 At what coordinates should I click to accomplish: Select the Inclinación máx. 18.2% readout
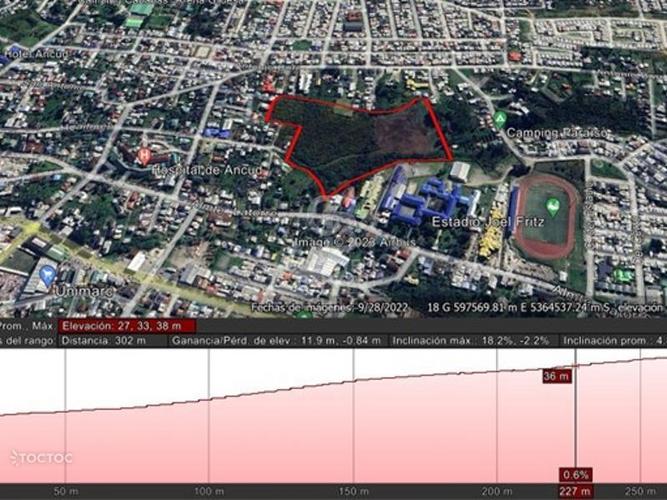coord(474,340)
